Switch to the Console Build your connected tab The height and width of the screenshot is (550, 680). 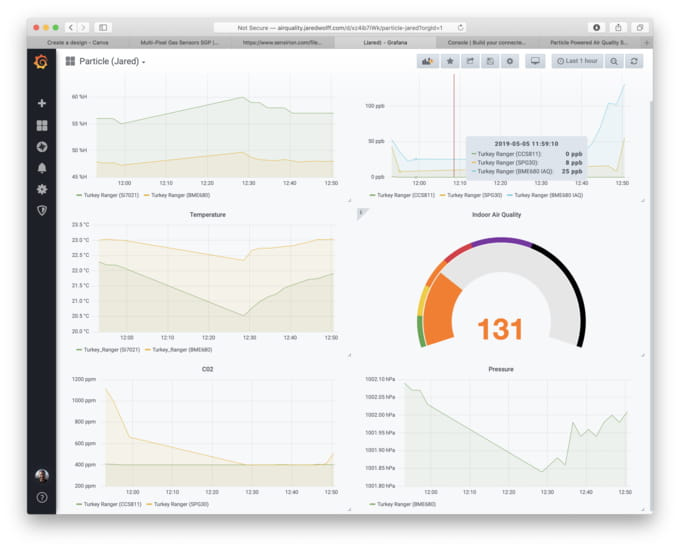point(487,43)
